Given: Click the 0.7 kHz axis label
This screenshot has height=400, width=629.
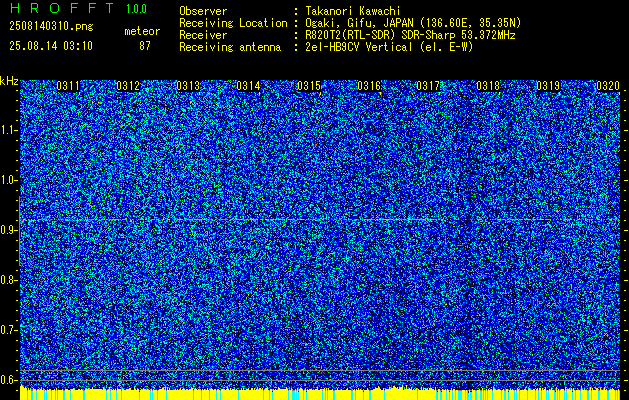Looking at the screenshot, I should pyautogui.click(x=9, y=330).
